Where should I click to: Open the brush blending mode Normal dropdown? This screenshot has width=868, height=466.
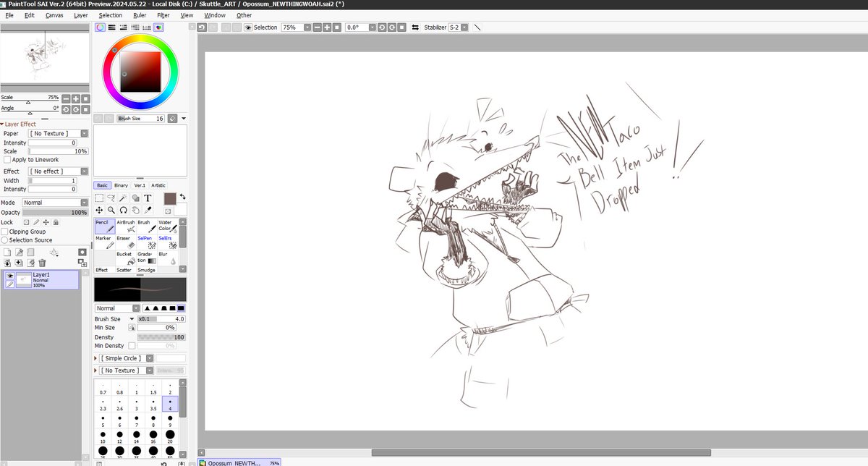pos(116,308)
